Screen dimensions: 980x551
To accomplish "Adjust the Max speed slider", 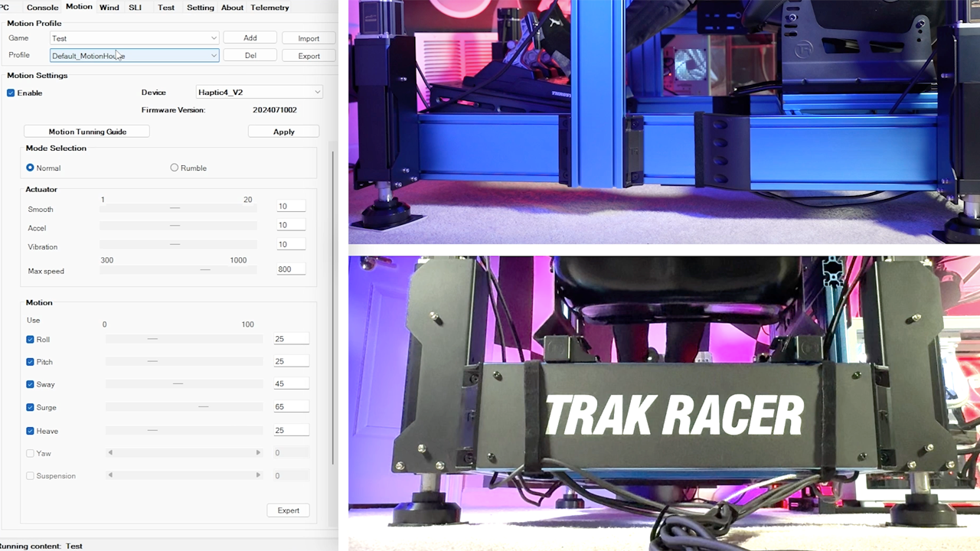I will pos(205,269).
